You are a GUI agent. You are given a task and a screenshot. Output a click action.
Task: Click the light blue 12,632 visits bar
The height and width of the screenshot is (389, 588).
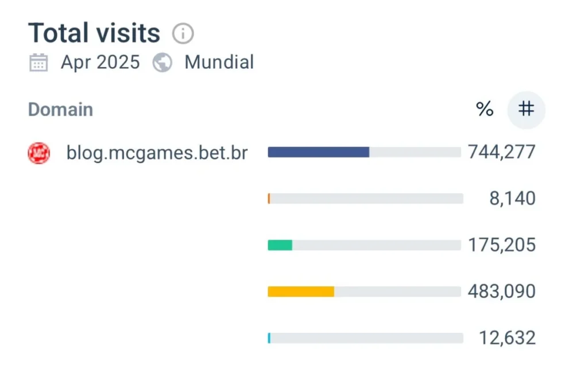coord(269,338)
